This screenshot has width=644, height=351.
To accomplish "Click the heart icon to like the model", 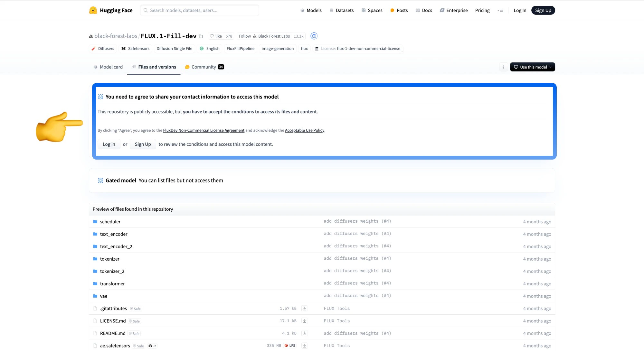I will click(212, 36).
